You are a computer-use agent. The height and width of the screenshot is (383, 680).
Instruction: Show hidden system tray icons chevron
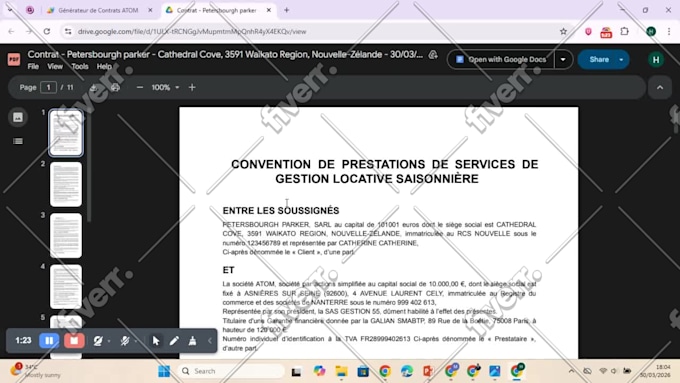pyautogui.click(x=571, y=371)
